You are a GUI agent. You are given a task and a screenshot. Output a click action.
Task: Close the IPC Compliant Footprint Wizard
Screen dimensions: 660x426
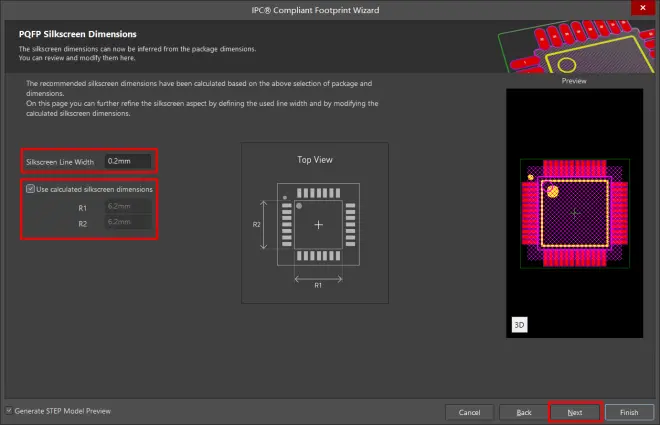[x=643, y=8]
